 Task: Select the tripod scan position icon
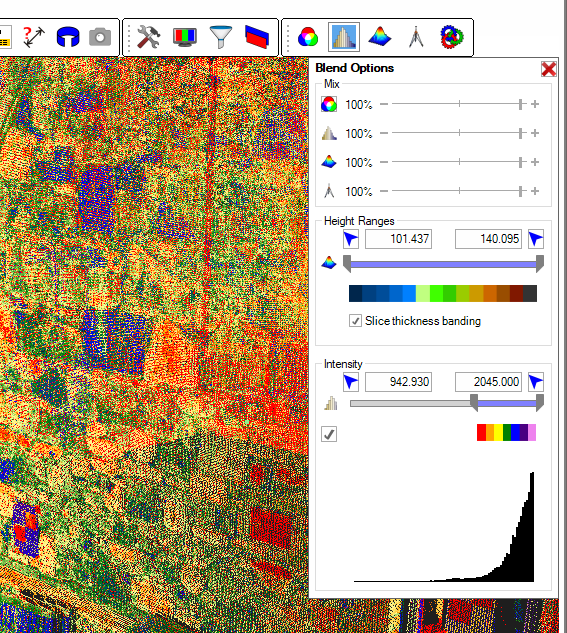(416, 37)
